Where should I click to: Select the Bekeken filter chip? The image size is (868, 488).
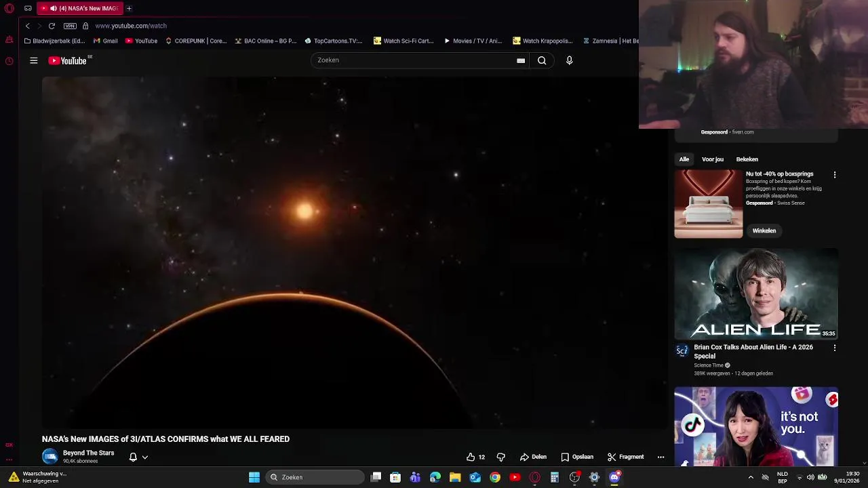pyautogui.click(x=747, y=159)
